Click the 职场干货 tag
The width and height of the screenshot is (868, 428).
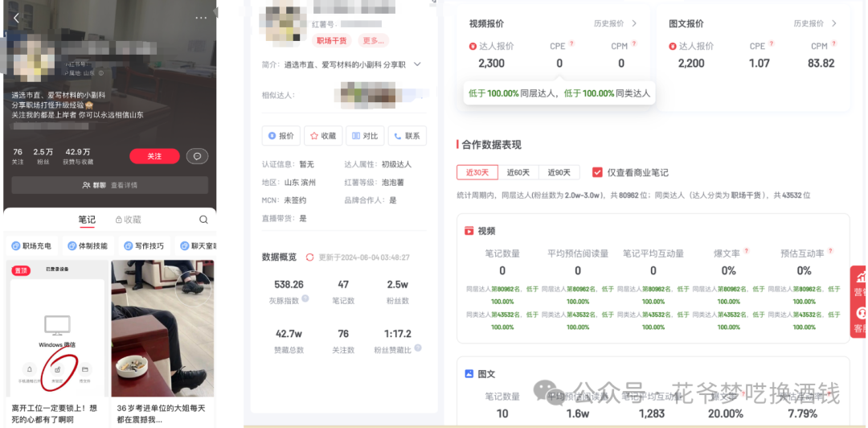coord(332,40)
